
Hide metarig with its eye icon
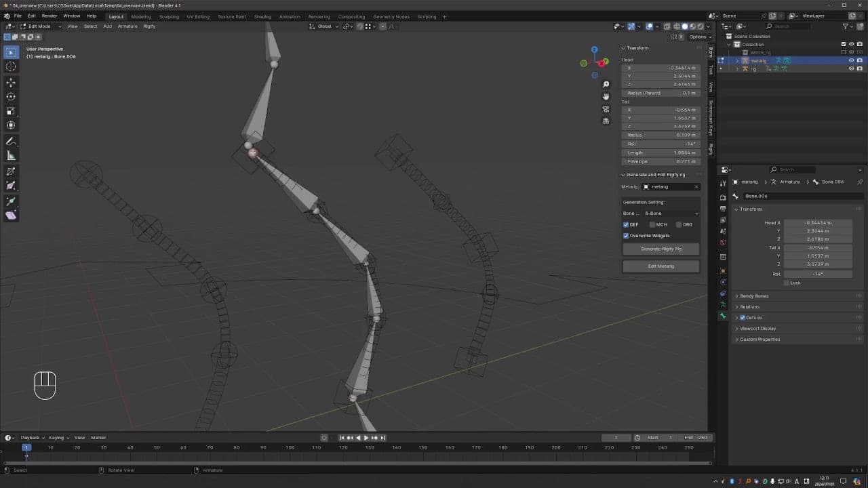[x=851, y=60]
